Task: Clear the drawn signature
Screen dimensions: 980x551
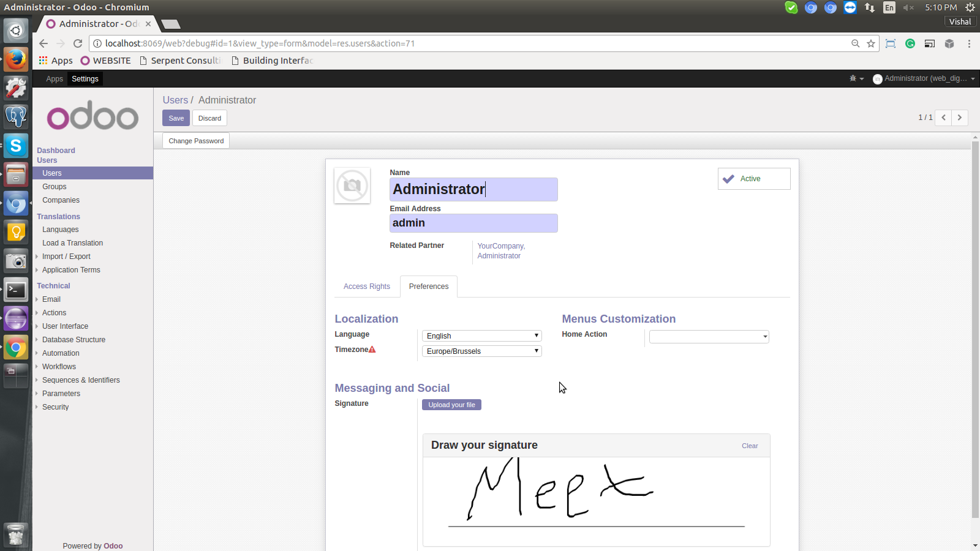Action: (750, 446)
